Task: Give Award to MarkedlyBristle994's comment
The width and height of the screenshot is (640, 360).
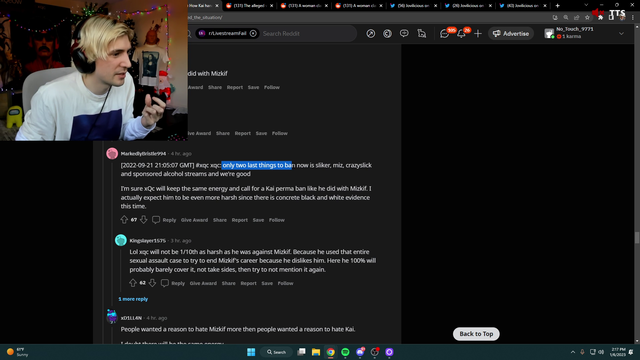Action: pos(194,220)
